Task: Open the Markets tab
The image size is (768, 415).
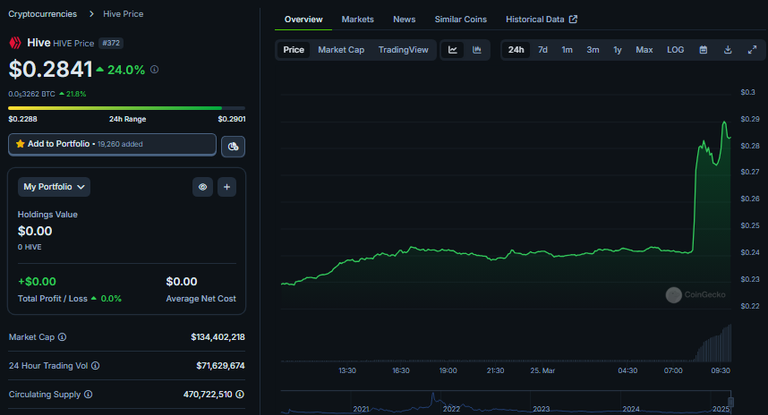Action: click(358, 20)
